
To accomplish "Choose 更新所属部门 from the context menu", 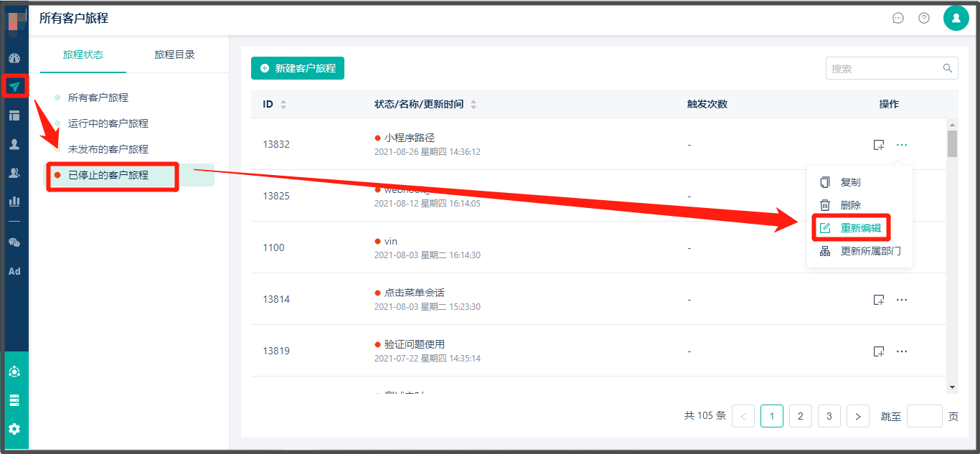I will [x=859, y=251].
